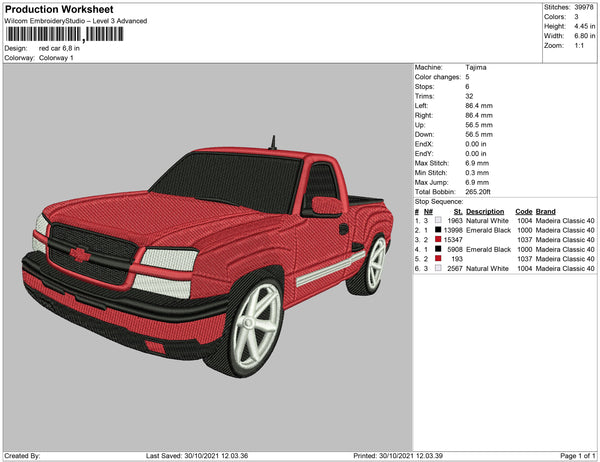Click the black swatch in stop row 4
Screen dimensions: 600x462
pos(438,249)
